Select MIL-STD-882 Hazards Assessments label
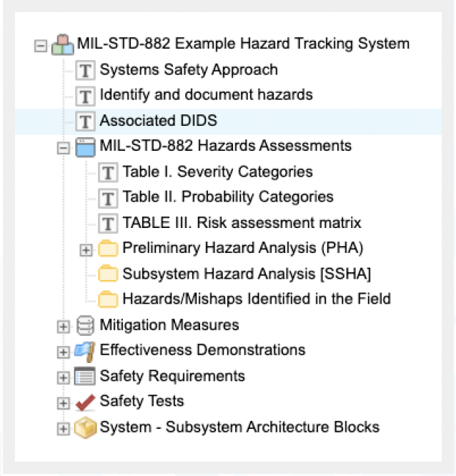 click(x=226, y=146)
